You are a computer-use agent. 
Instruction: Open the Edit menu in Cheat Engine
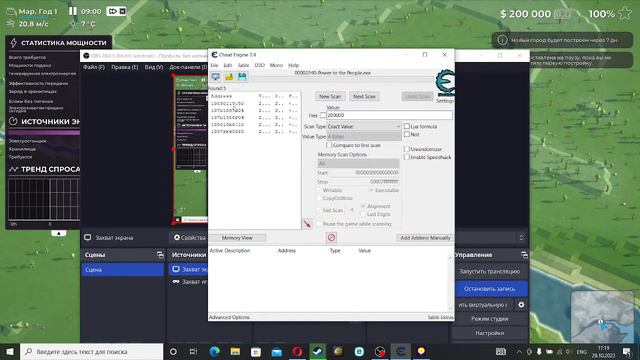pos(228,65)
